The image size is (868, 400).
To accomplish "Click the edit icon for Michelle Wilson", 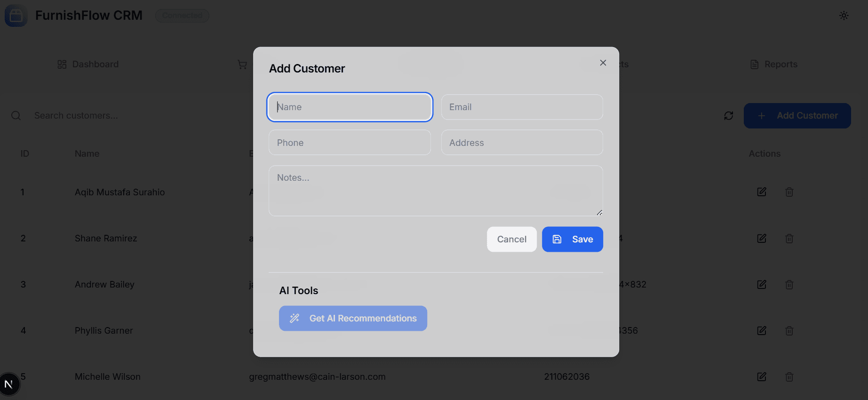I will click(x=762, y=376).
